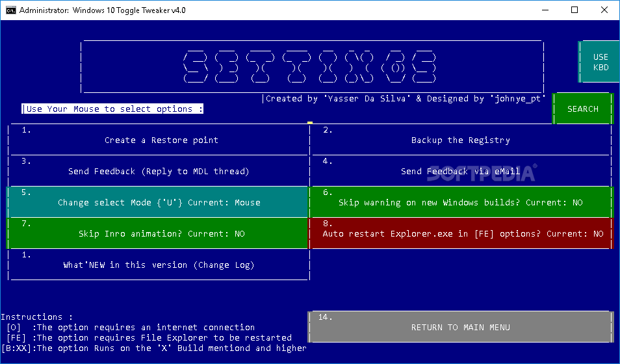Click the credits line 'Created by Yasser Da Silva'
The image size is (620, 364).
pos(404,99)
